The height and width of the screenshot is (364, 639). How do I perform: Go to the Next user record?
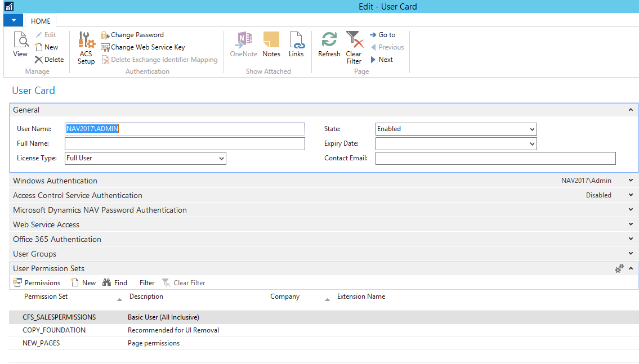tap(382, 60)
